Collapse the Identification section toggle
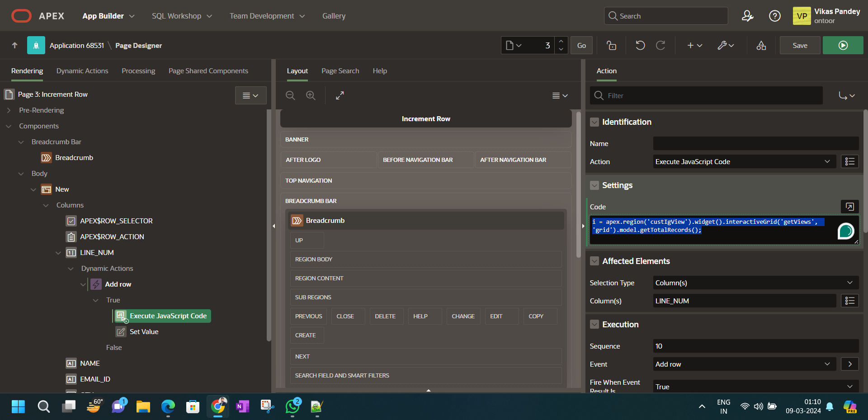The width and height of the screenshot is (868, 420). [x=594, y=122]
